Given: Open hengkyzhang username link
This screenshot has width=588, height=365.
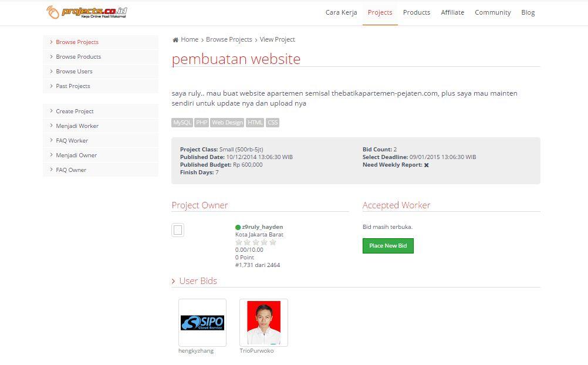Looking at the screenshot, I should tap(196, 351).
